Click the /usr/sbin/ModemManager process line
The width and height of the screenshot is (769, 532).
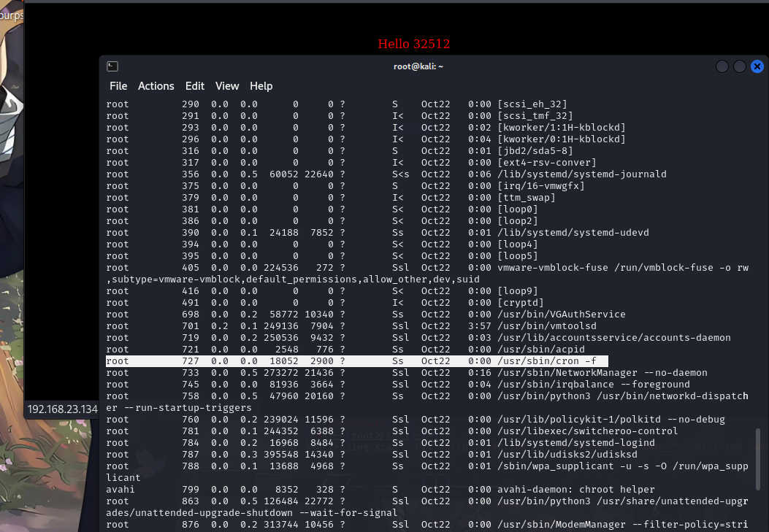622,525
